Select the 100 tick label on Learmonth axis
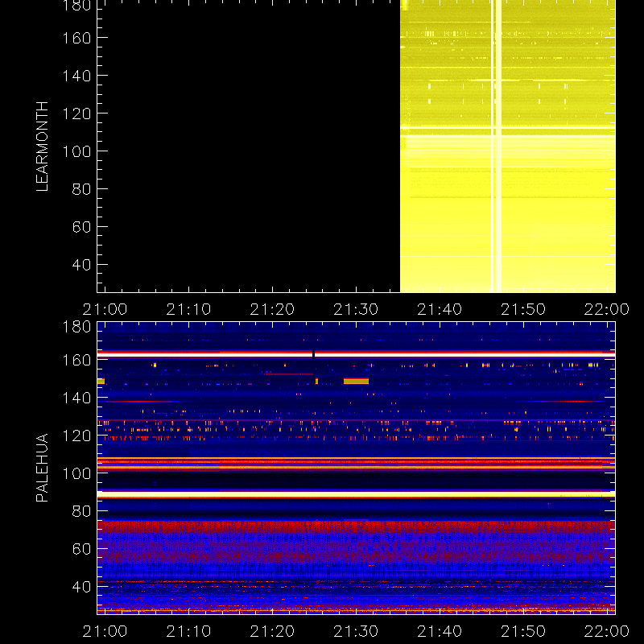This screenshot has height=644, width=644. pyautogui.click(x=76, y=151)
